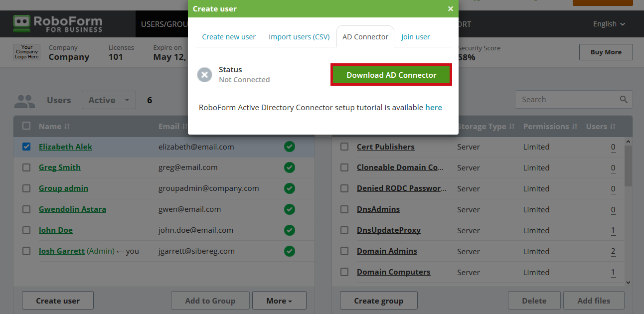This screenshot has height=314, width=644.
Task: Toggle the select-all users checkbox
Action: click(26, 126)
